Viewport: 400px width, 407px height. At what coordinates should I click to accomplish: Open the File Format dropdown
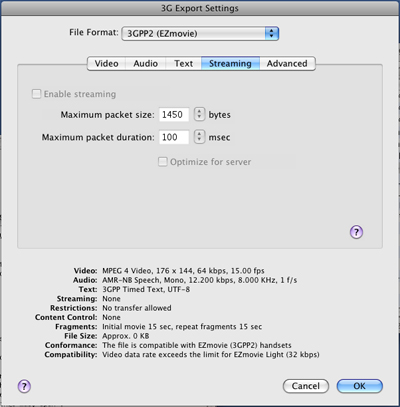pyautogui.click(x=200, y=34)
